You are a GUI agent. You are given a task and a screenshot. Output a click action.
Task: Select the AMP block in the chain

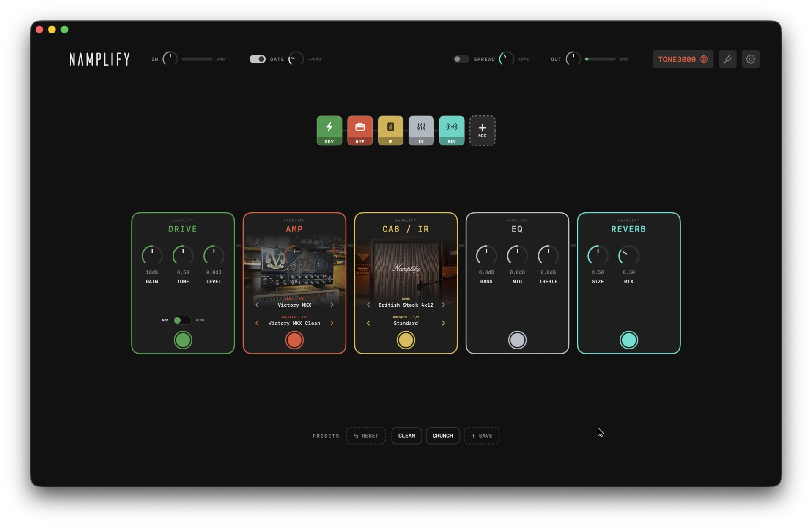[360, 130]
